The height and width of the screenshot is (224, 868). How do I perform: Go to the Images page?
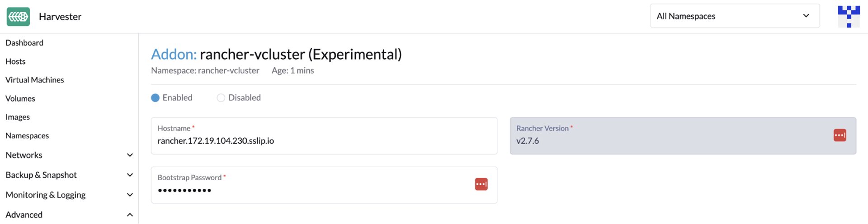[18, 117]
